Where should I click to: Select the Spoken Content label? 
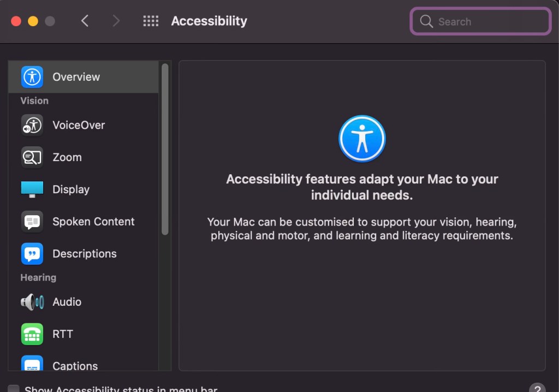93,222
